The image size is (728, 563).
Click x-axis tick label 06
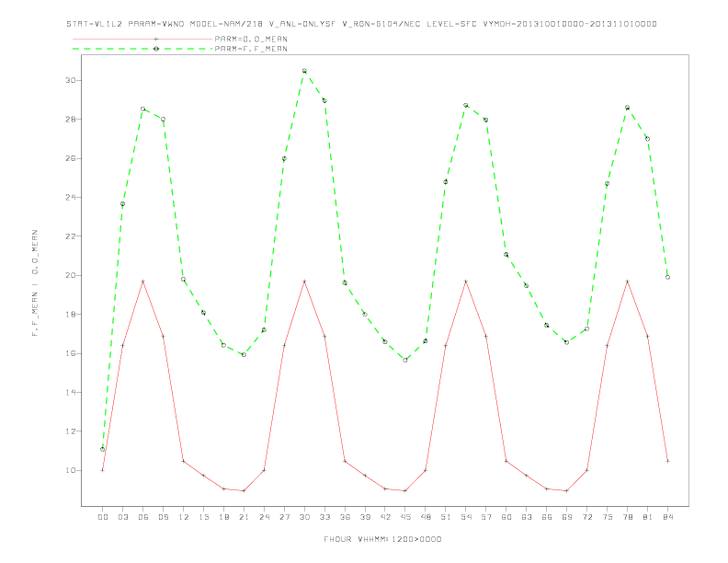(x=143, y=517)
